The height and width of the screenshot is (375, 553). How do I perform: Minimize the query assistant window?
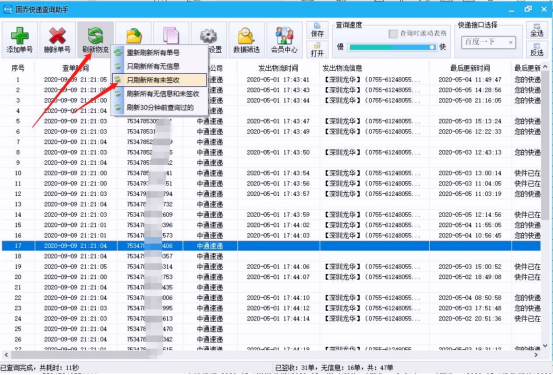coord(511,10)
